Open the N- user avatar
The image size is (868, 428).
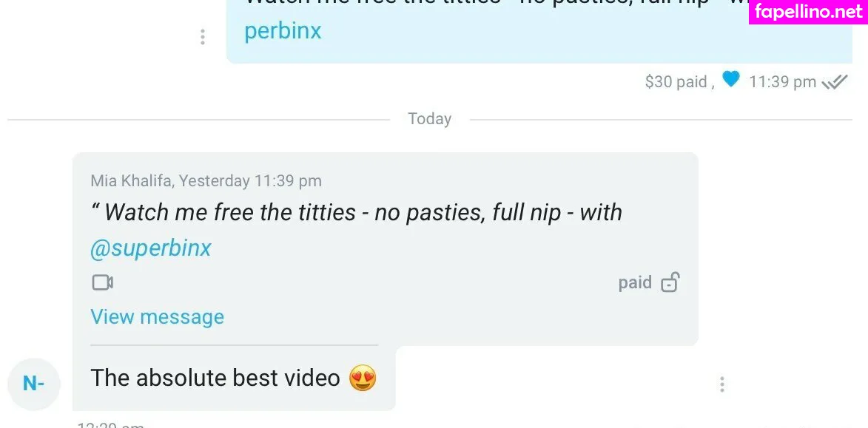coord(34,384)
